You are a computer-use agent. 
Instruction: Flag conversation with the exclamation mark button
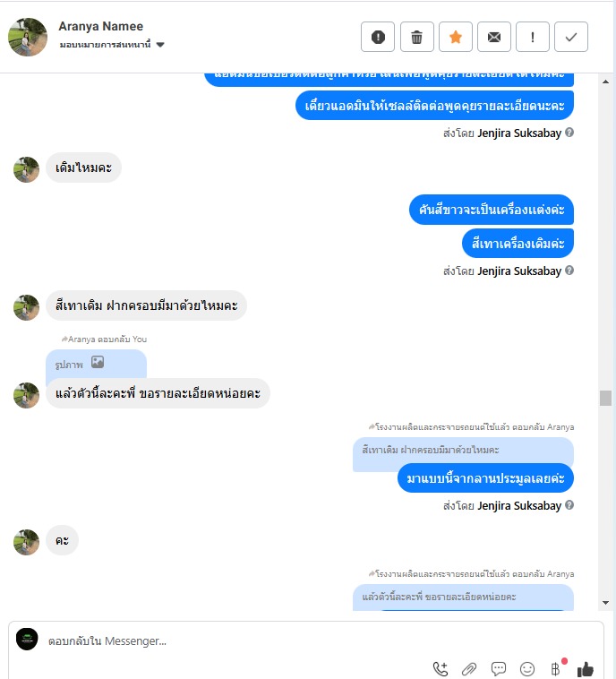point(532,37)
